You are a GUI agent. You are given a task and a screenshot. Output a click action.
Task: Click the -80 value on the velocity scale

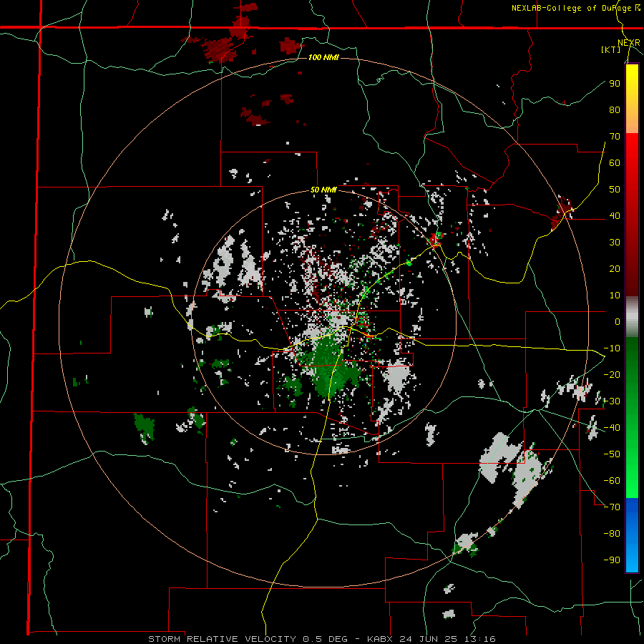(x=612, y=534)
